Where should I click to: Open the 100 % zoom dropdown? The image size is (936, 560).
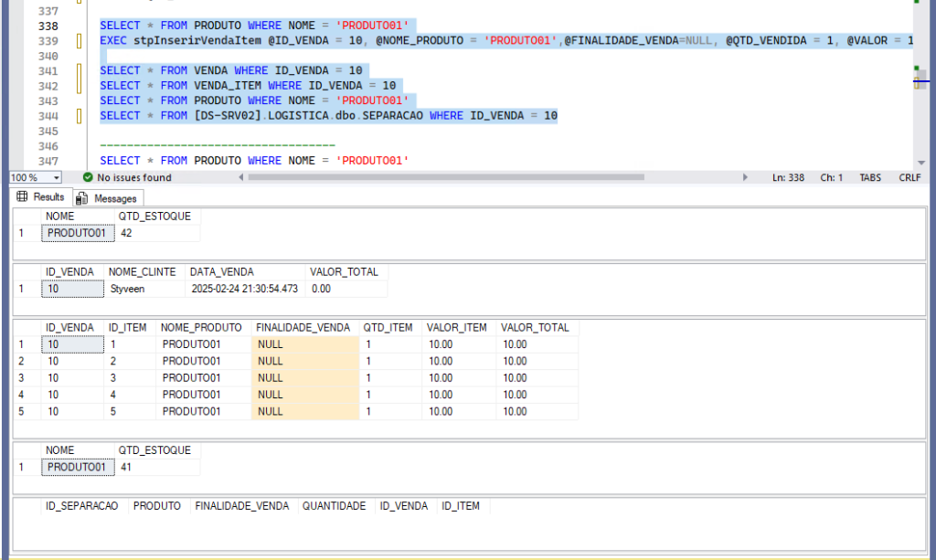click(x=56, y=177)
